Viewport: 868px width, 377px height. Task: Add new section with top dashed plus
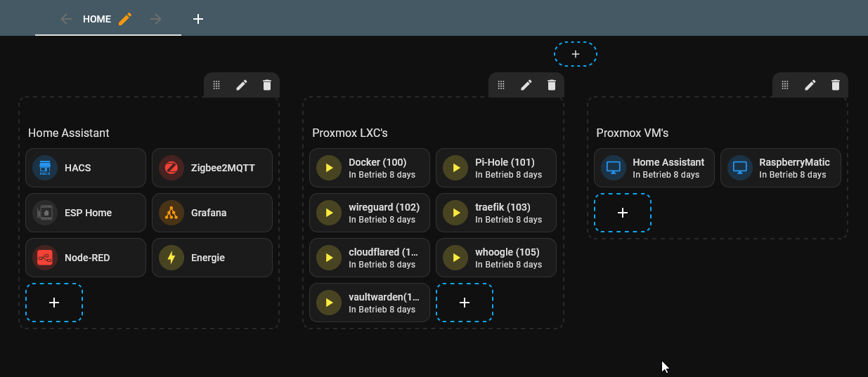[x=576, y=54]
